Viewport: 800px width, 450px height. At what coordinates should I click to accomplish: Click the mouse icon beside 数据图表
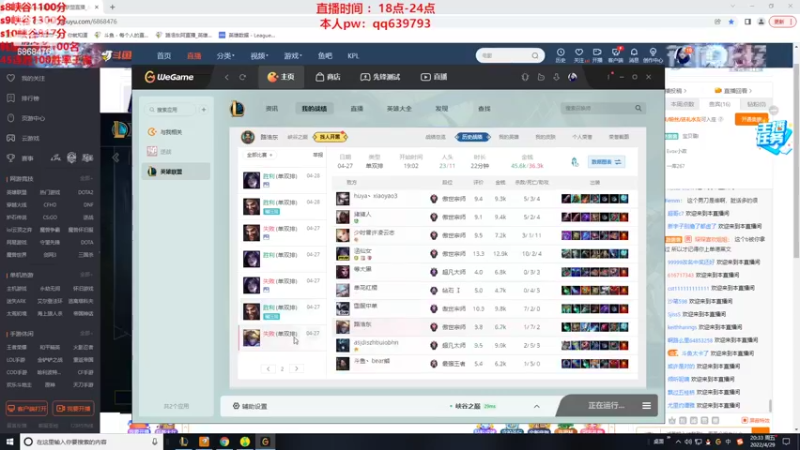(575, 162)
